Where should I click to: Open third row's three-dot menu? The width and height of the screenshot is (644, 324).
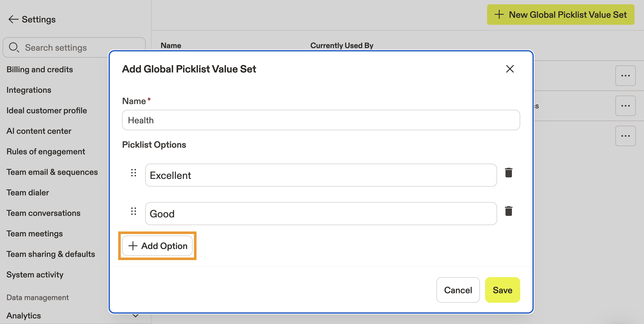click(x=625, y=136)
